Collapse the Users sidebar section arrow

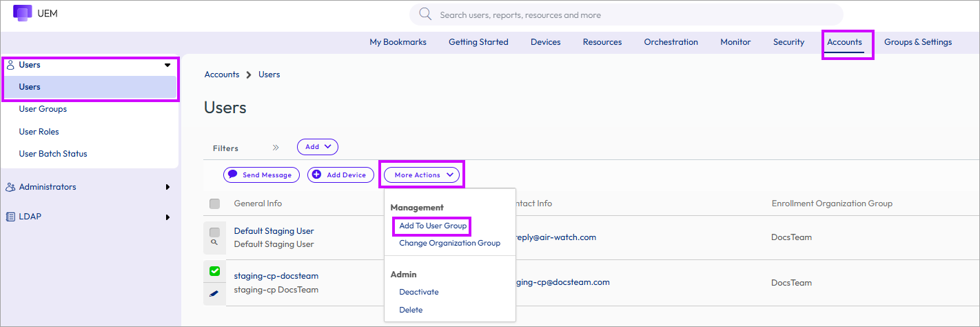click(x=167, y=65)
